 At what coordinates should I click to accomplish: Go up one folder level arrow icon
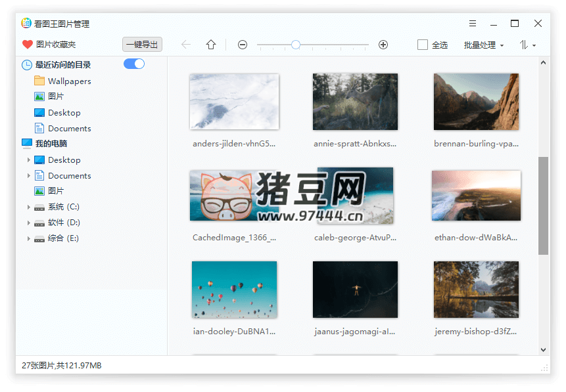211,45
